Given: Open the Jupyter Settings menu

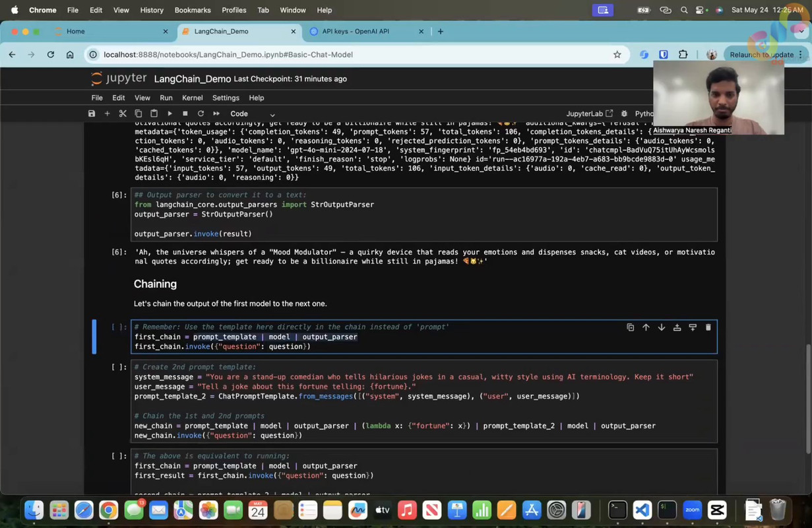Looking at the screenshot, I should coord(226,98).
